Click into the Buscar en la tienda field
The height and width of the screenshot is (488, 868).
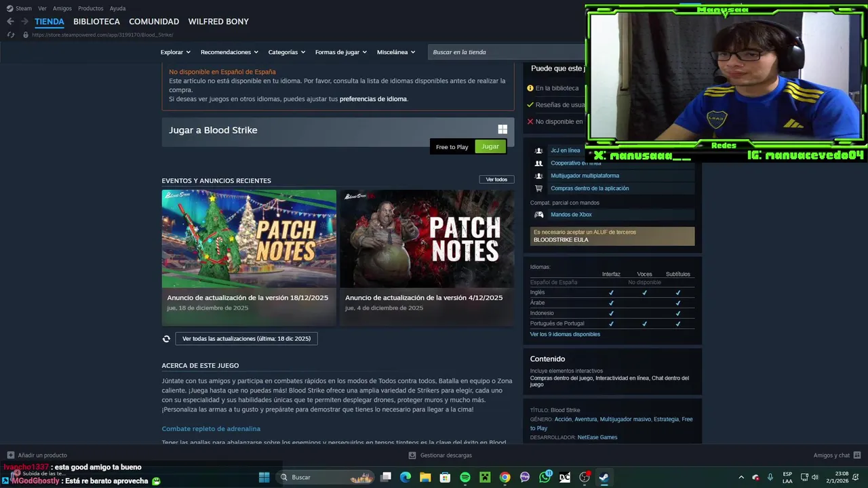coord(506,52)
